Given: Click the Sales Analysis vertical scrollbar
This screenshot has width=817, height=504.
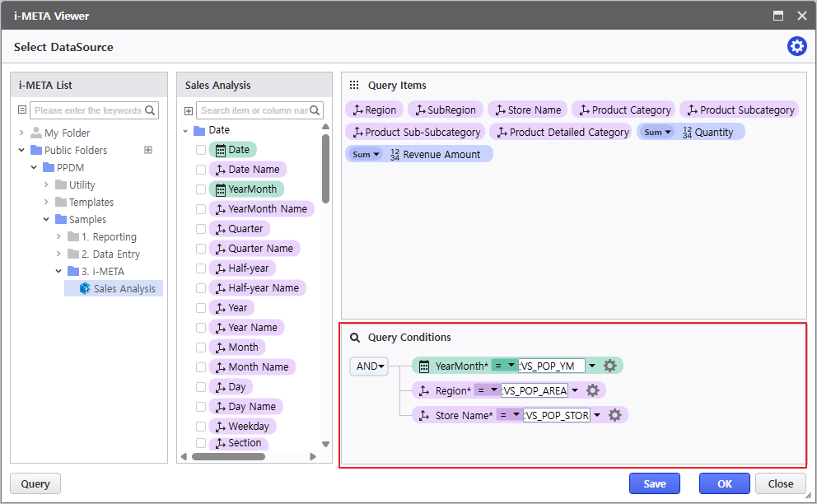Looking at the screenshot, I should pos(325,169).
